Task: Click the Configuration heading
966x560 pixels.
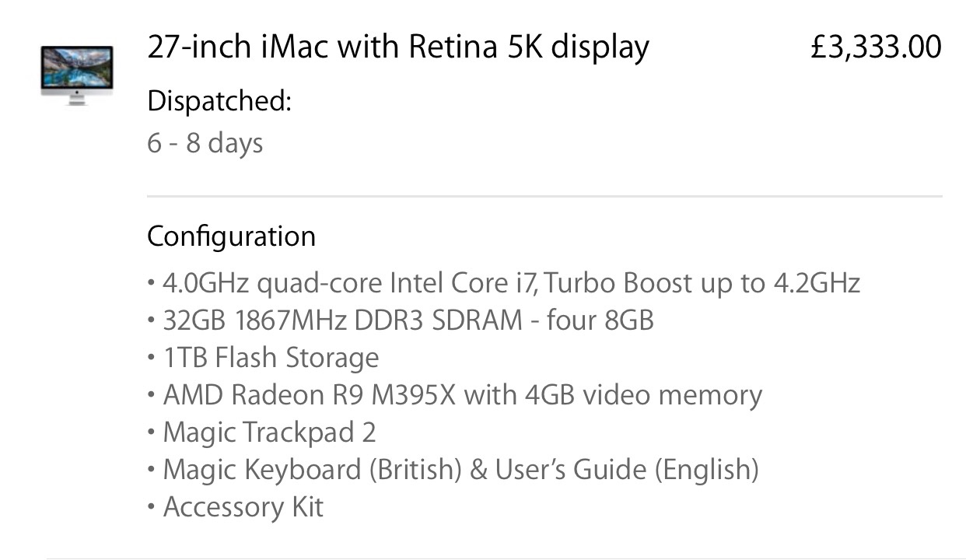Action: click(x=232, y=236)
